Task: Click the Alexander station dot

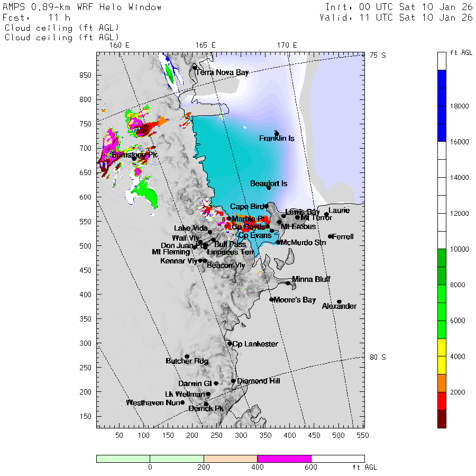Action: pyautogui.click(x=339, y=301)
